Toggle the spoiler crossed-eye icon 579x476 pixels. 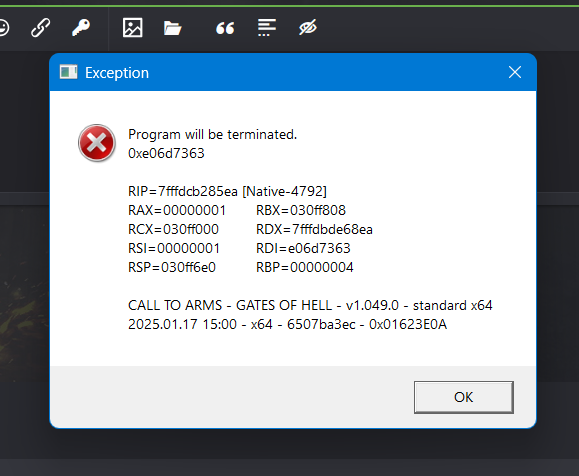point(308,28)
